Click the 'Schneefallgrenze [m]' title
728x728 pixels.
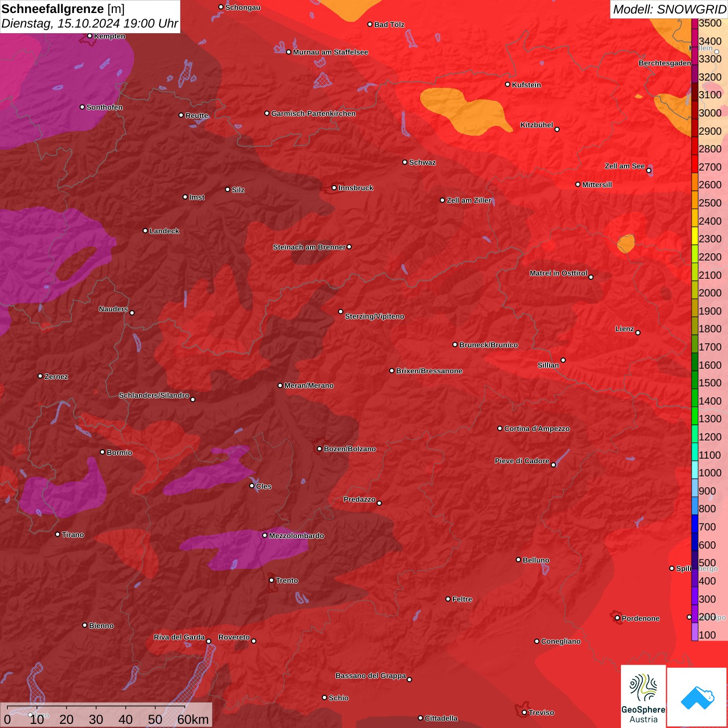63,9
